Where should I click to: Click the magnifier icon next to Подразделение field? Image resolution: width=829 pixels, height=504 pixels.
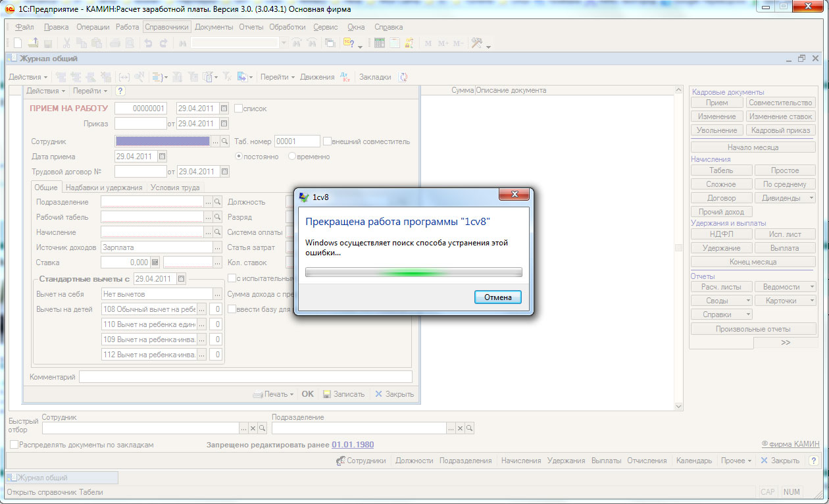[217, 201]
